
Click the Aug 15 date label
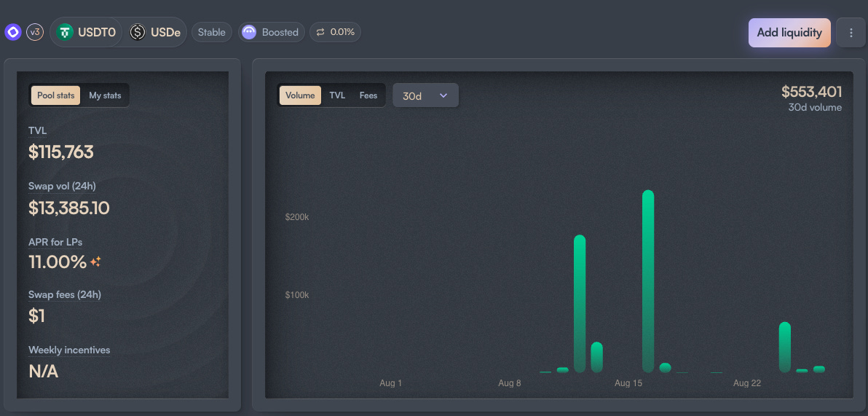[x=628, y=382]
